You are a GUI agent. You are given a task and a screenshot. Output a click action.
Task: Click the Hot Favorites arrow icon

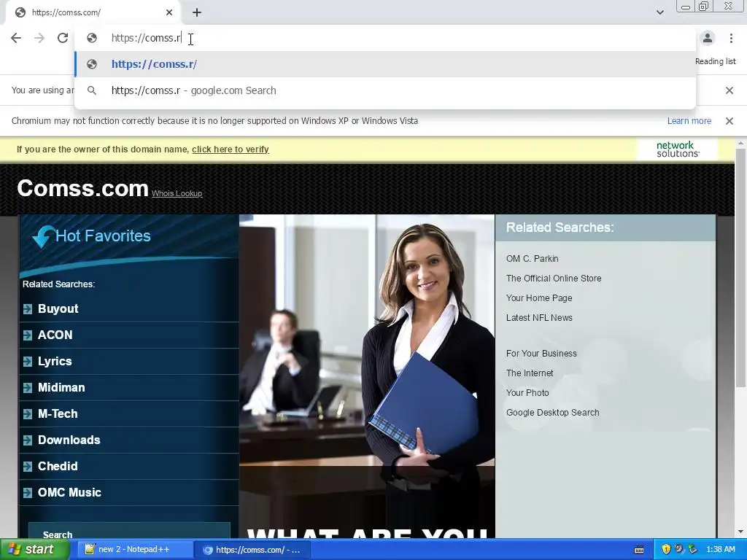coord(43,236)
